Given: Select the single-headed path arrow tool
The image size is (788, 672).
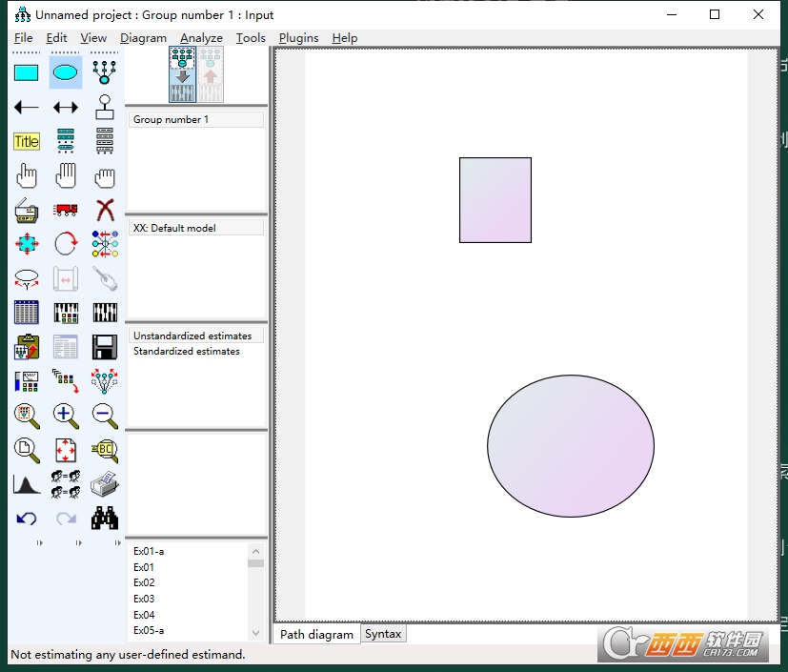Looking at the screenshot, I should point(26,107).
